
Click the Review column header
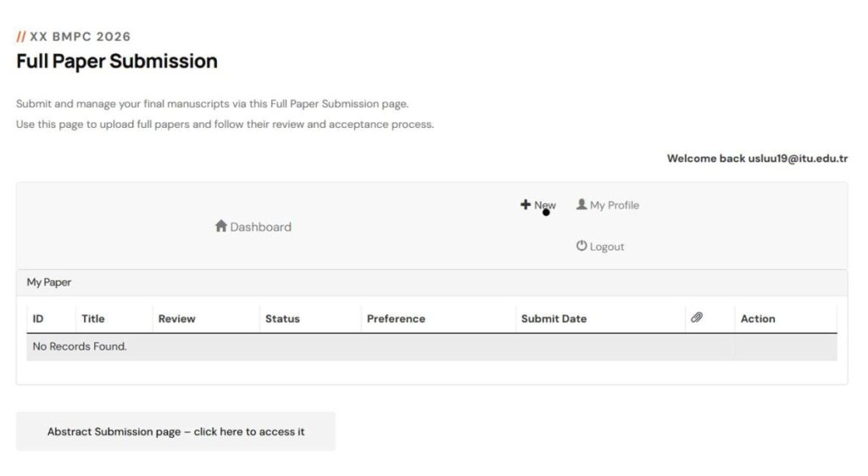coord(176,318)
